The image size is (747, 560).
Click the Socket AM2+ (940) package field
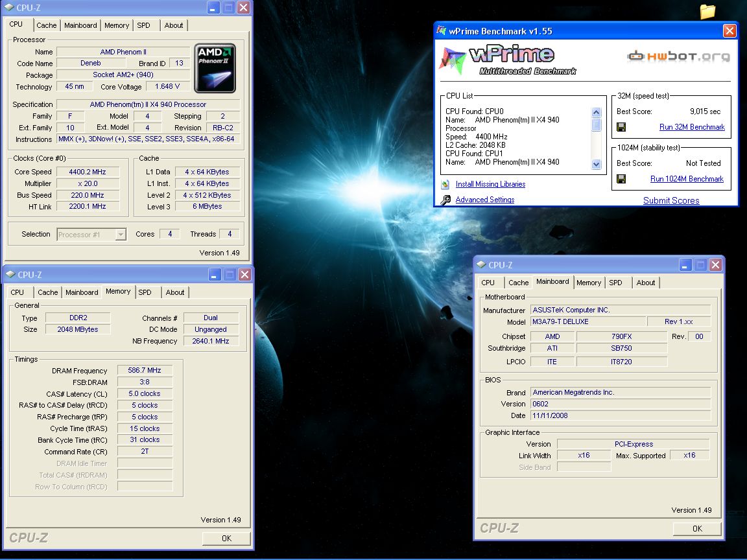[x=123, y=75]
